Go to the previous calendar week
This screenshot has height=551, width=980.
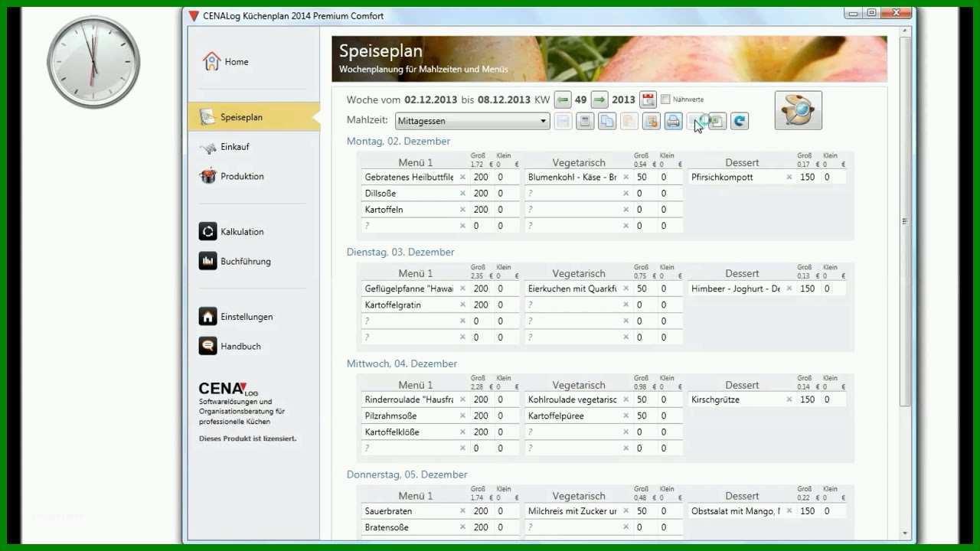pos(563,99)
